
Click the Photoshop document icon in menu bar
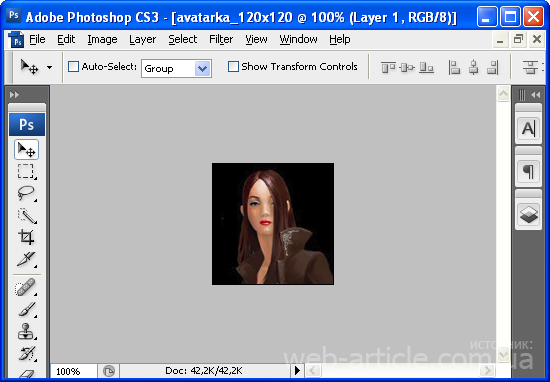coord(16,39)
